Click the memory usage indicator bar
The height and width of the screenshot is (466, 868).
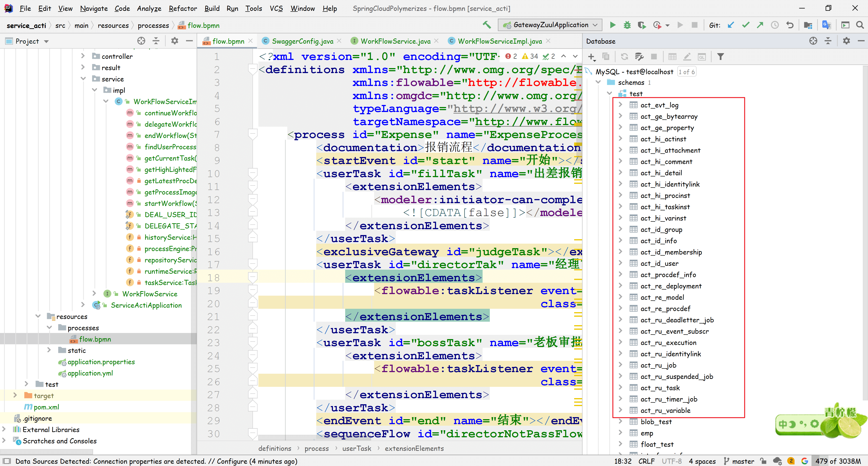coord(838,461)
